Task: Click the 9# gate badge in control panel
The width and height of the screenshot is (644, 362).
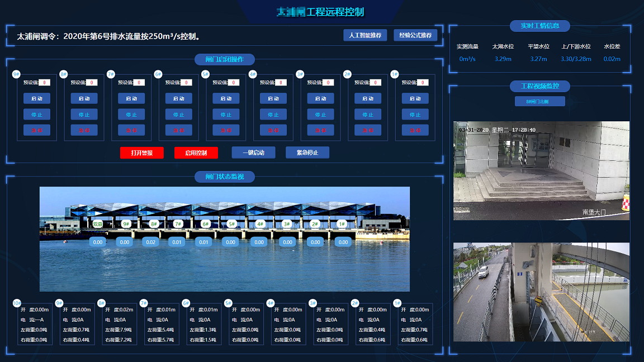Action: [x=16, y=74]
